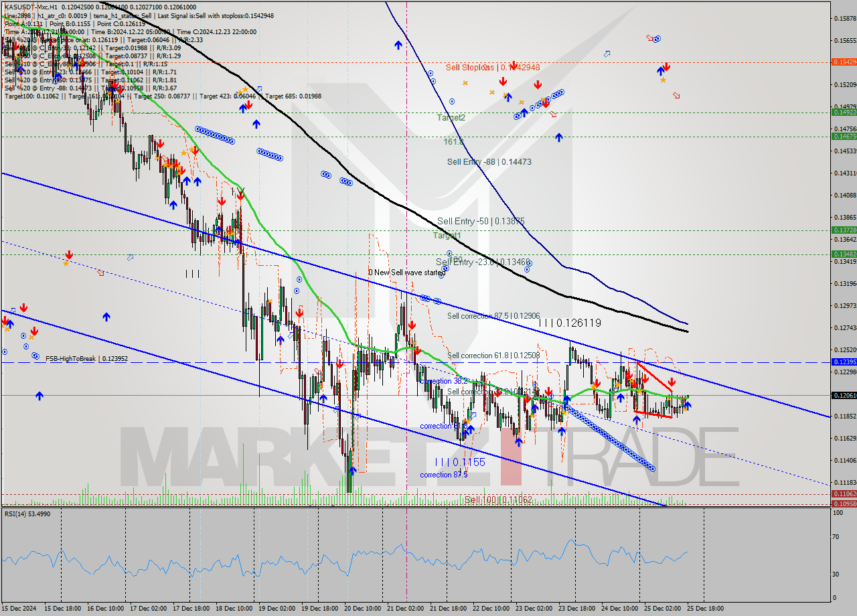Click the red 0.11062 price tag
This screenshot has width=857, height=616.
click(844, 493)
